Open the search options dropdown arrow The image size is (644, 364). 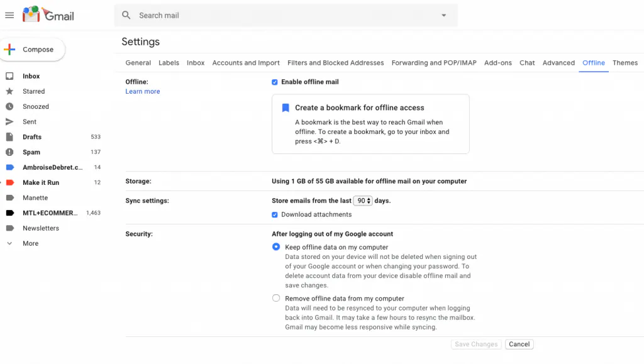(x=443, y=15)
